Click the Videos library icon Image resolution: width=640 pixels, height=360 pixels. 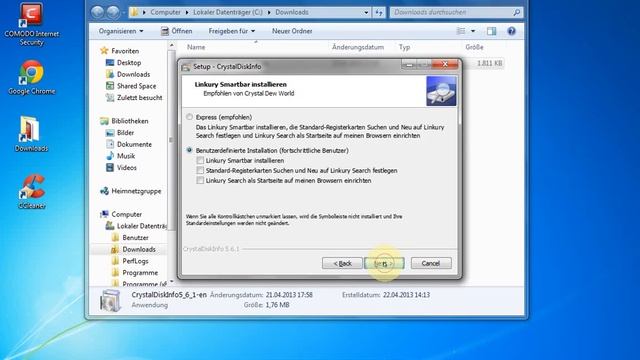tap(110, 167)
